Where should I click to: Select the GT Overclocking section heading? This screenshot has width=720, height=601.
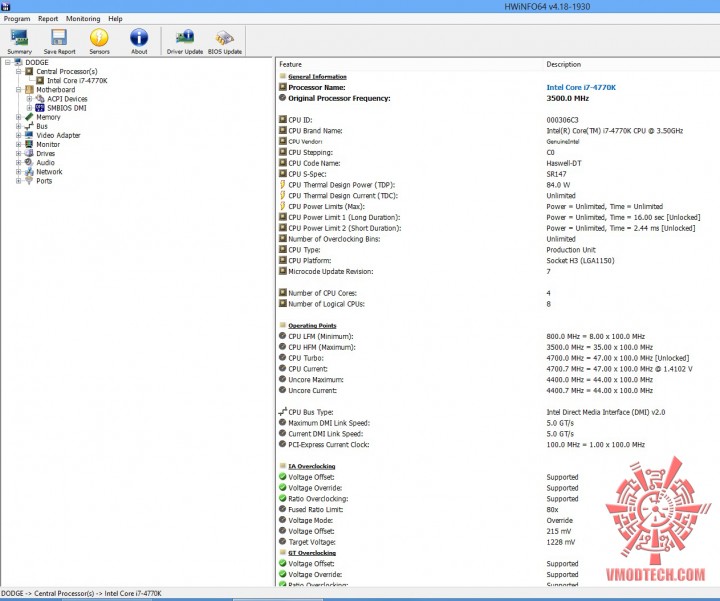tap(312, 553)
